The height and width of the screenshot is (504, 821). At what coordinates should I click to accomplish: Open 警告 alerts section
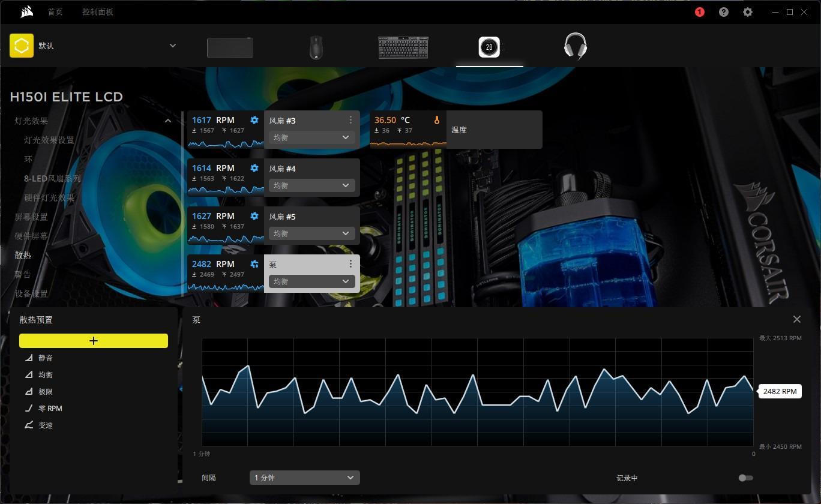point(23,274)
